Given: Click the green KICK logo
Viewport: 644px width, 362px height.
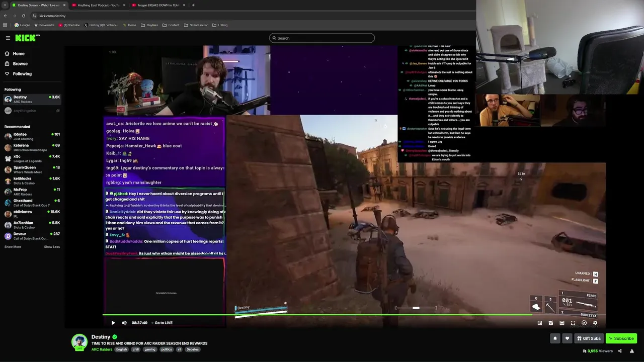Looking at the screenshot, I should pos(27,38).
